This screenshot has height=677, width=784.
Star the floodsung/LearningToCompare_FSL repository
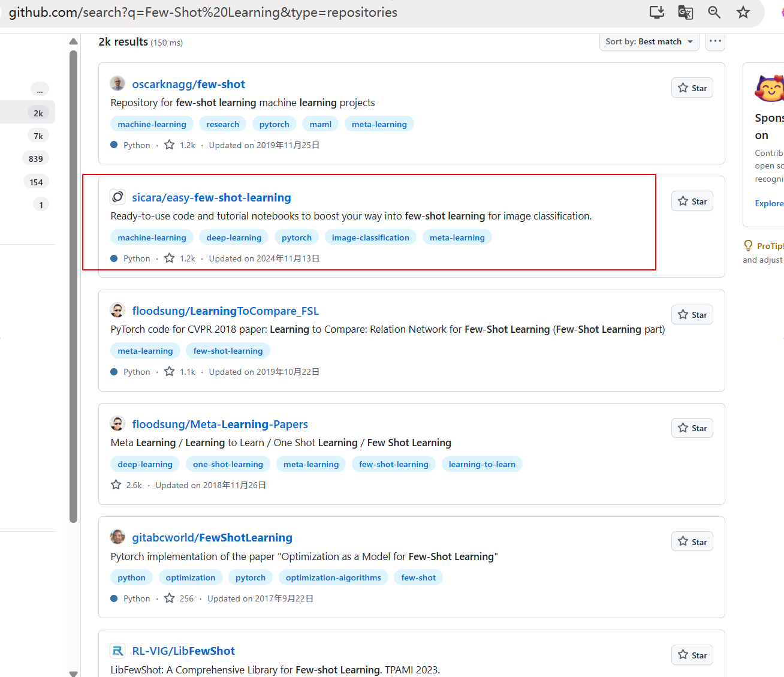point(692,315)
